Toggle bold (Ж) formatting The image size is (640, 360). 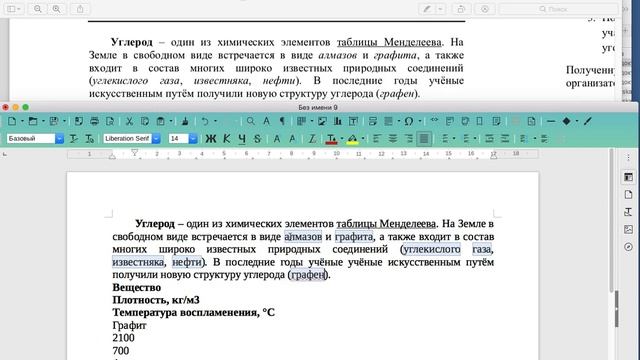(211, 139)
